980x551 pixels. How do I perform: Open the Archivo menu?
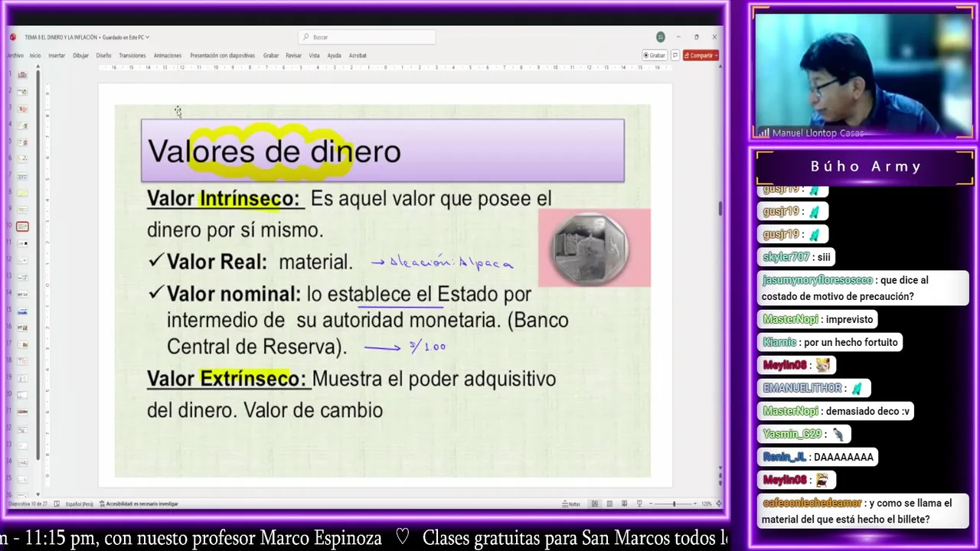[x=15, y=55]
